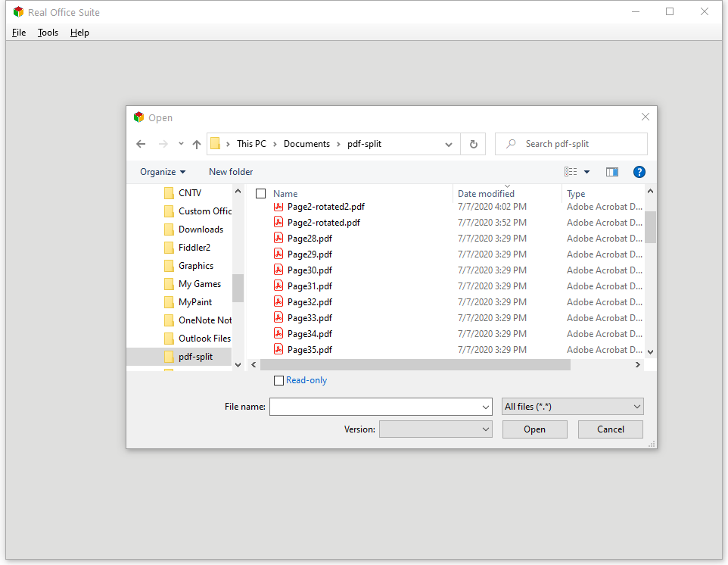The height and width of the screenshot is (565, 728).
Task: Show the preview pane
Action: point(612,172)
